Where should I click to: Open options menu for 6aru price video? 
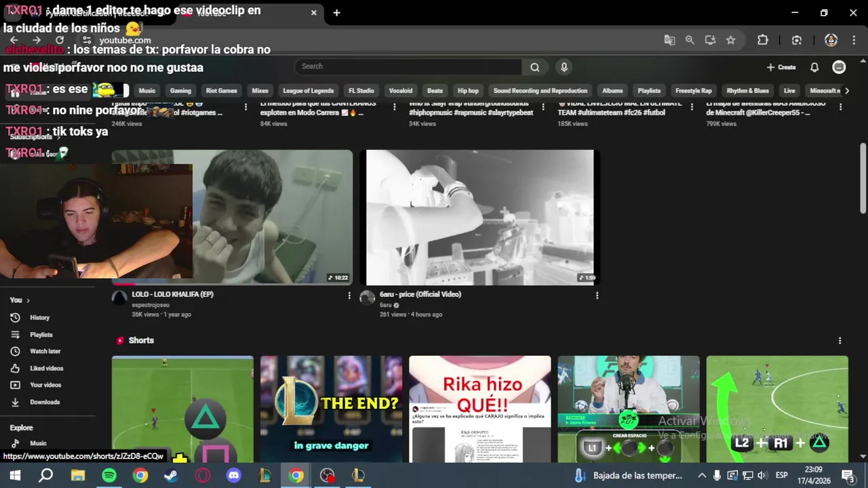pyautogui.click(x=597, y=296)
